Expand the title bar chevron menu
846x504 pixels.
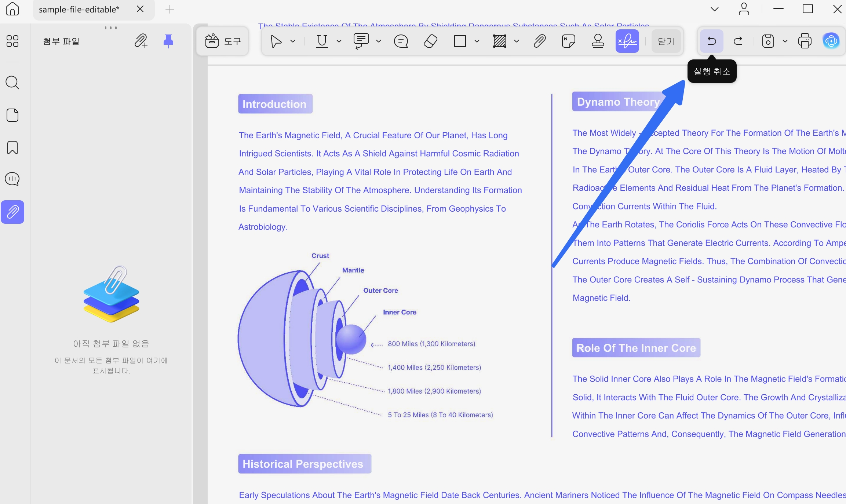[x=714, y=9]
